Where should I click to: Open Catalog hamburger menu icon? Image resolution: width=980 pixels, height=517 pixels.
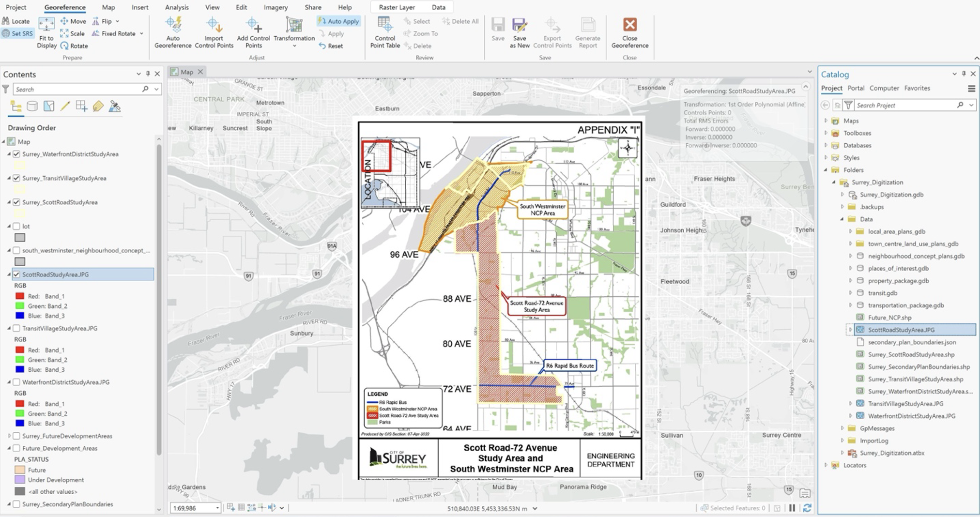pos(971,89)
